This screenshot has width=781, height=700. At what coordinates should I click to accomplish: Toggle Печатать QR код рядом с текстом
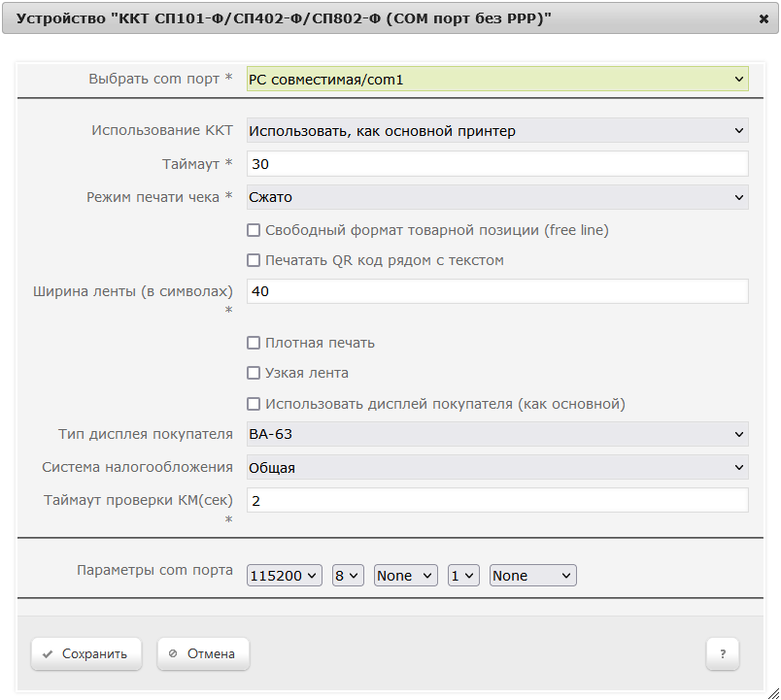tap(254, 260)
